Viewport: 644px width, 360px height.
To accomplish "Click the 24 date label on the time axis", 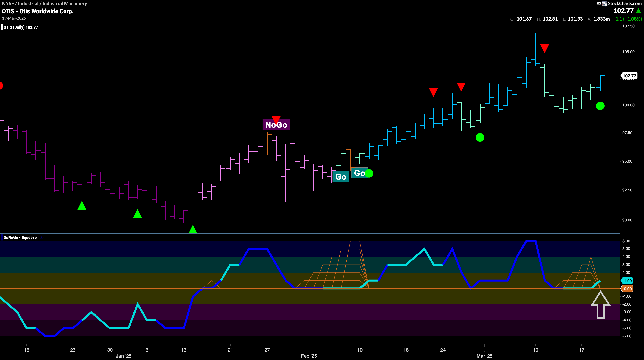I will point(443,350).
